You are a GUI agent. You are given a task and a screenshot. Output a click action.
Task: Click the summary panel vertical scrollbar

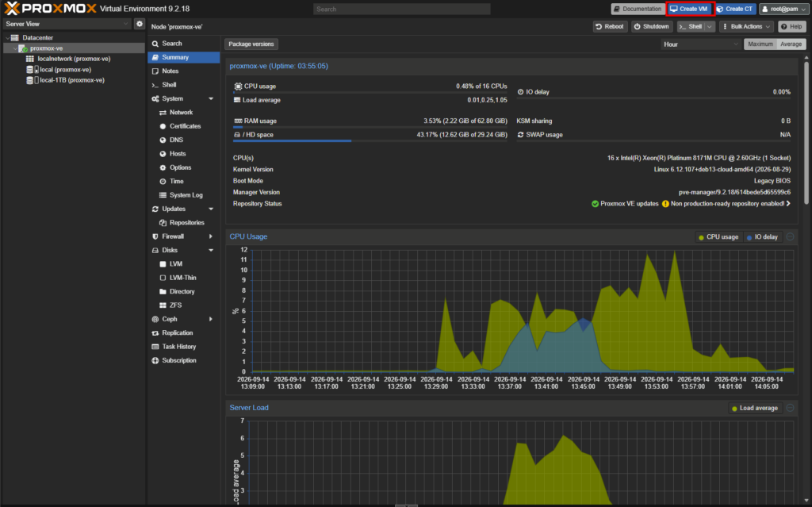coord(806,133)
